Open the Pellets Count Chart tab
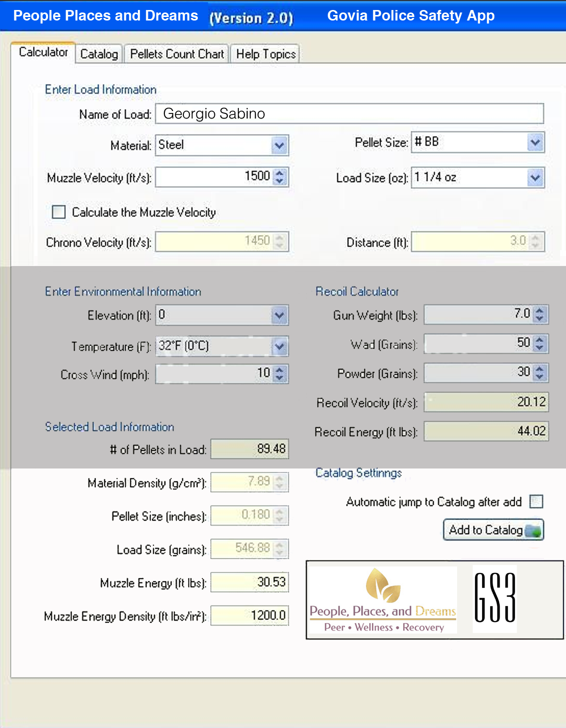 (x=177, y=54)
